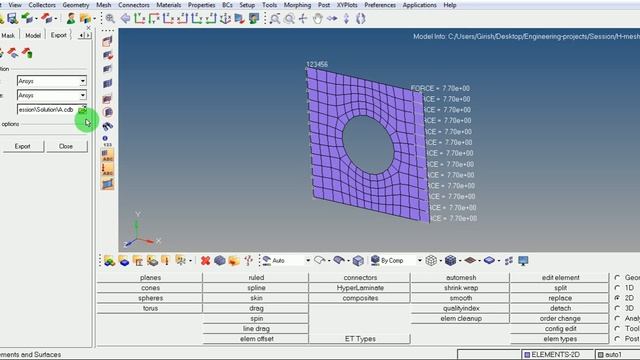Select the Geom panel radio button
The image size is (640, 360).
(617, 278)
